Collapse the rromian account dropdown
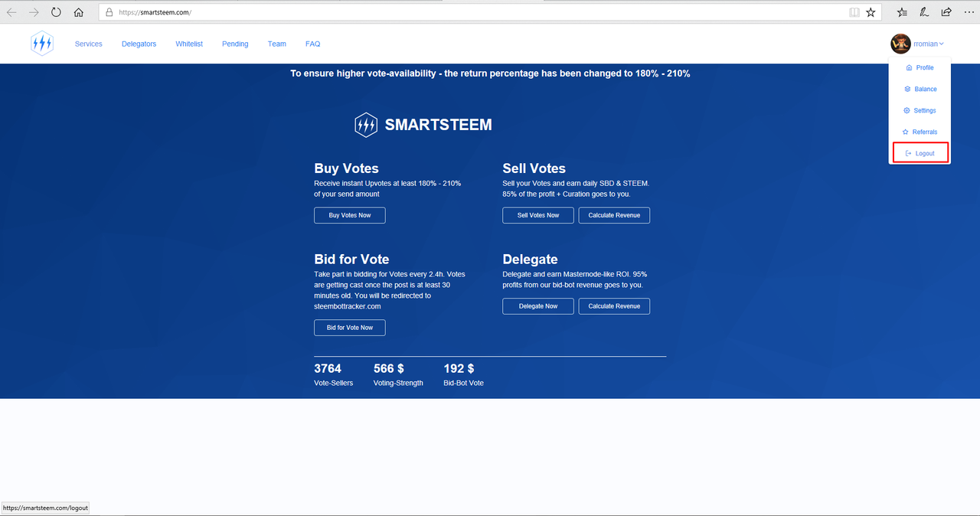This screenshot has height=516, width=980. tap(929, 44)
